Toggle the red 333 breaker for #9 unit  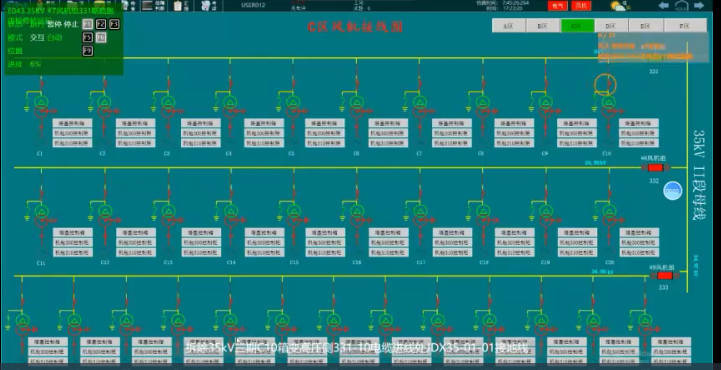(x=664, y=276)
